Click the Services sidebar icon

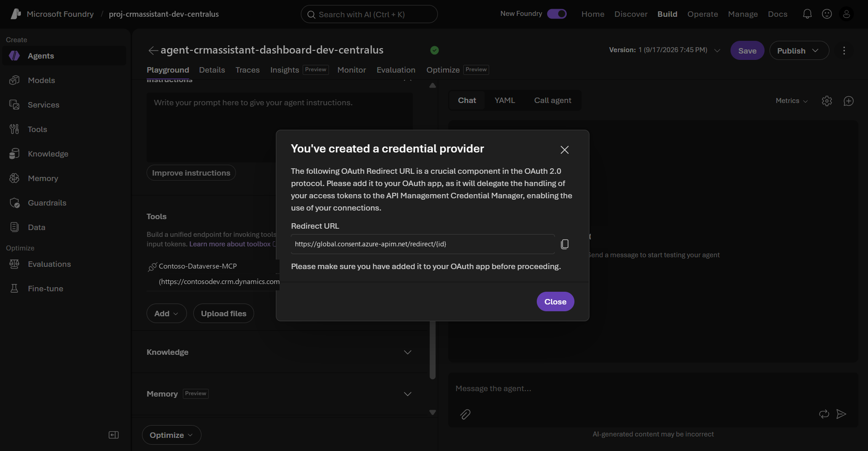[15, 105]
